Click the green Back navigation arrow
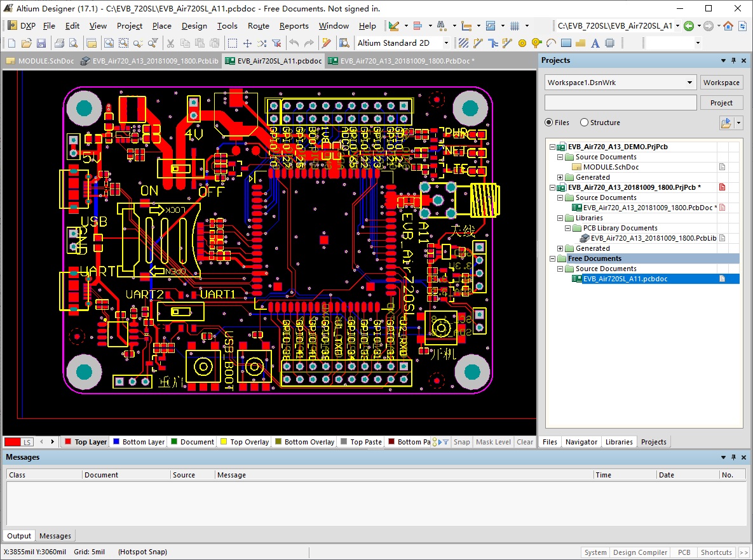Image resolution: width=753 pixels, height=560 pixels. tap(689, 26)
